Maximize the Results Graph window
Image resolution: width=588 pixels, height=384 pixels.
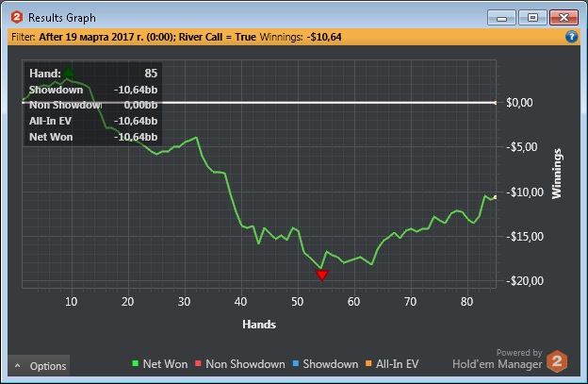(532, 18)
